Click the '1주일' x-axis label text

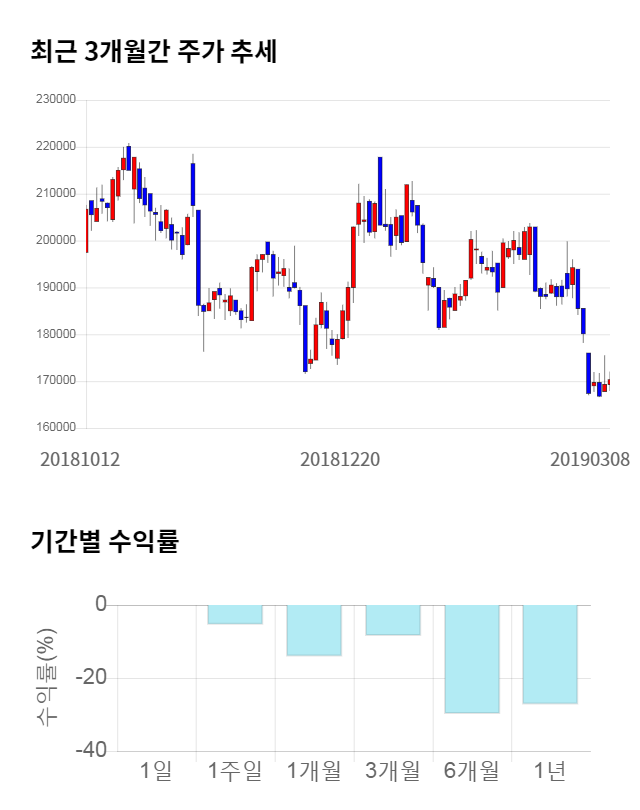click(235, 771)
